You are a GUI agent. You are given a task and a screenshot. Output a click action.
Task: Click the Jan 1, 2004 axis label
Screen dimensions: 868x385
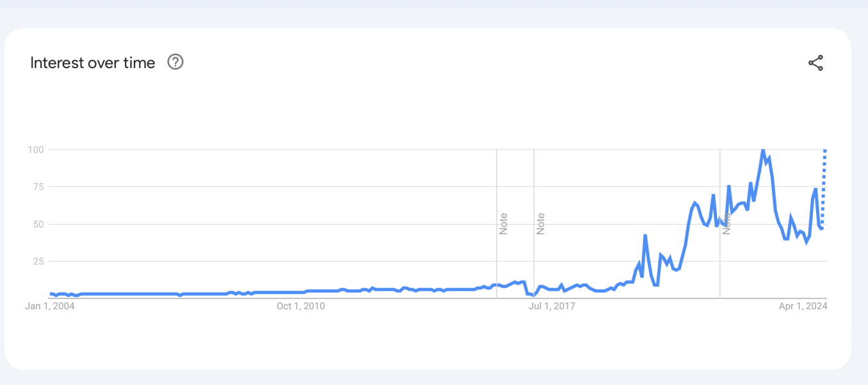click(50, 306)
